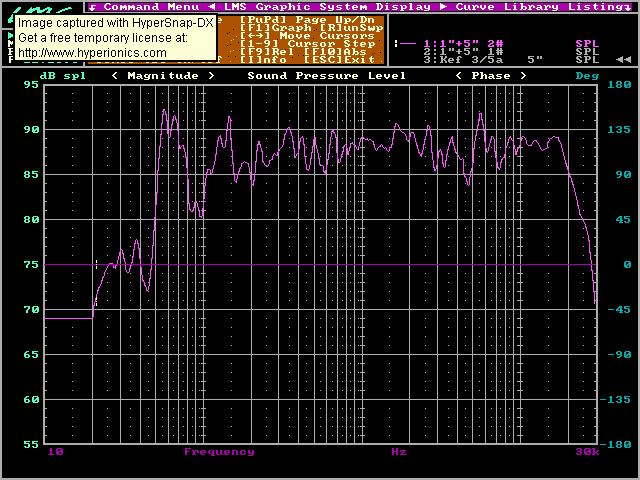Click the LMS Graphic System Display title
Screen dimensions: 640x480
coord(327,7)
